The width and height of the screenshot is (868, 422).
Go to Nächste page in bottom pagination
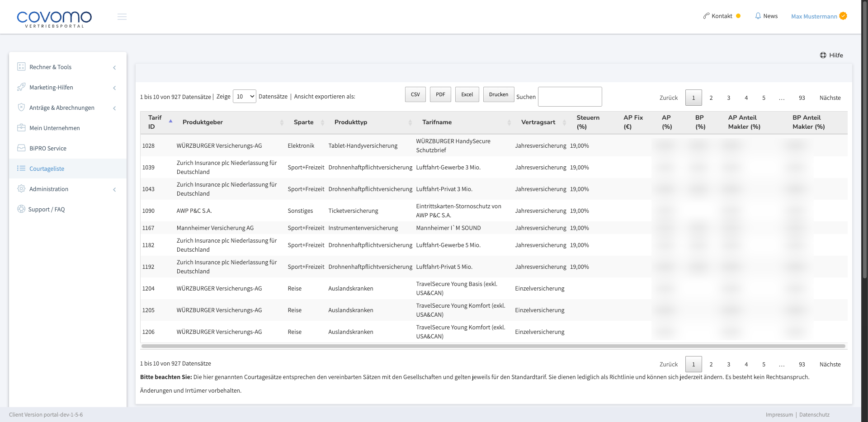point(830,364)
